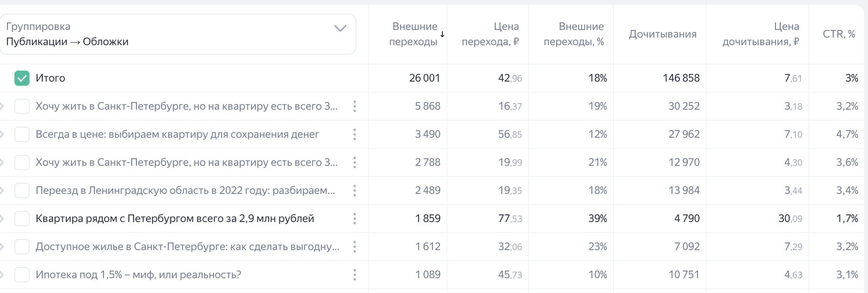Open 'Квартира рядом с Петербургом всего за 2,9 млн' publication
This screenshot has width=868, height=293.
pos(175,219)
